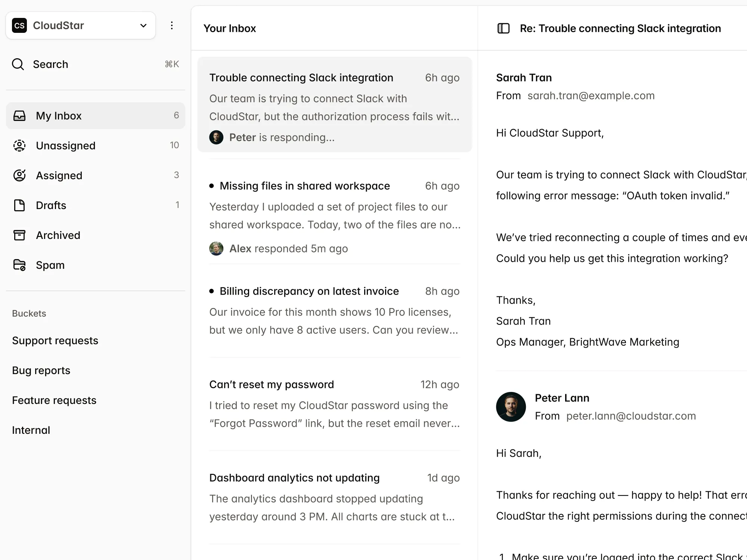Click the 1d ago timestamp

(443, 478)
